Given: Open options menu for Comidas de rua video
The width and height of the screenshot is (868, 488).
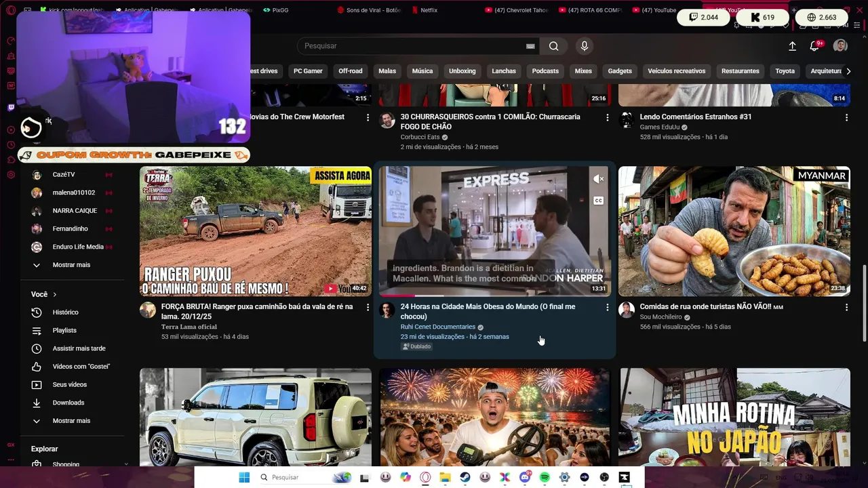Looking at the screenshot, I should (x=846, y=307).
